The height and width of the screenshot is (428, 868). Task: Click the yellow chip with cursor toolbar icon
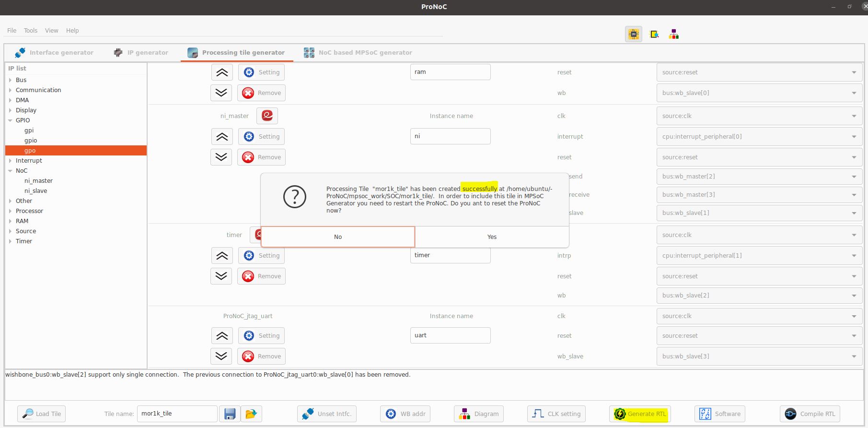click(x=654, y=34)
